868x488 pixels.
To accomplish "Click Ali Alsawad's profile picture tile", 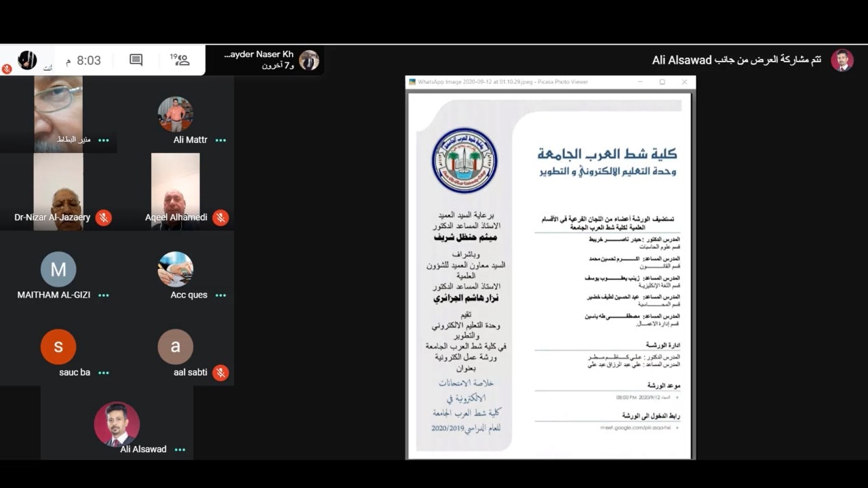I will tap(117, 424).
